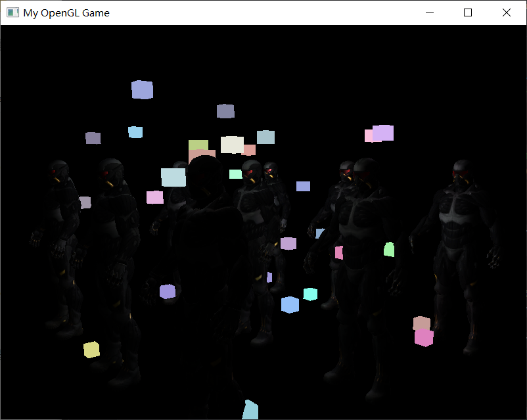Click the My OpenGL Game title bar icon
Image resolution: width=527 pixels, height=420 pixels.
[x=11, y=12]
